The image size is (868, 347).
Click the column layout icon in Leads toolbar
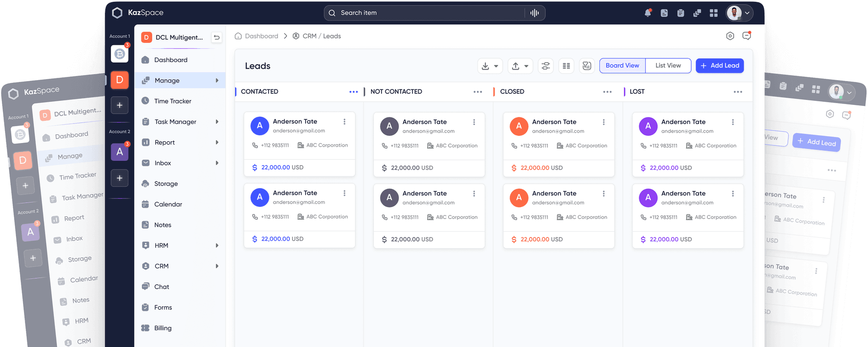(566, 66)
